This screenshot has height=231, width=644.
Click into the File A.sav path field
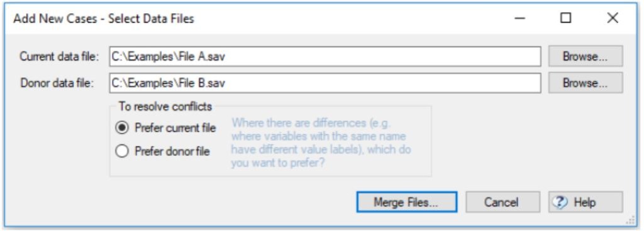(325, 56)
